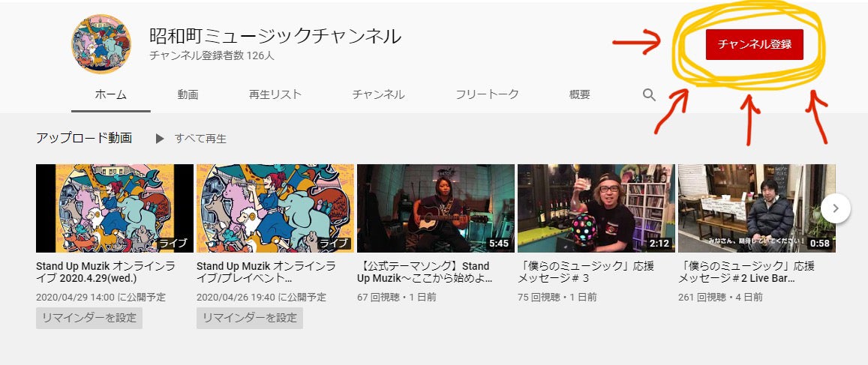The width and height of the screenshot is (868, 365).
Task: Select the チャンネル tab
Action: point(379,94)
